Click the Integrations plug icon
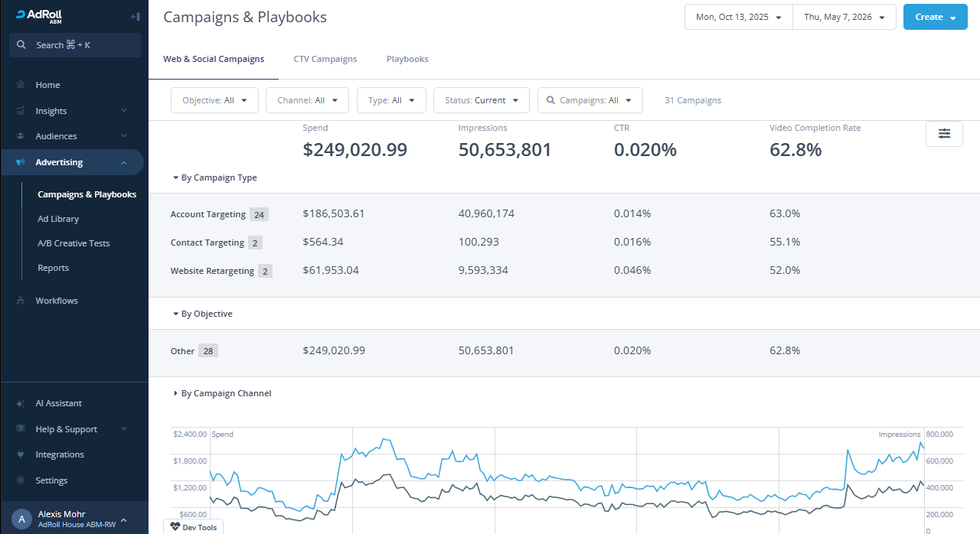The height and width of the screenshot is (534, 980). (x=21, y=454)
